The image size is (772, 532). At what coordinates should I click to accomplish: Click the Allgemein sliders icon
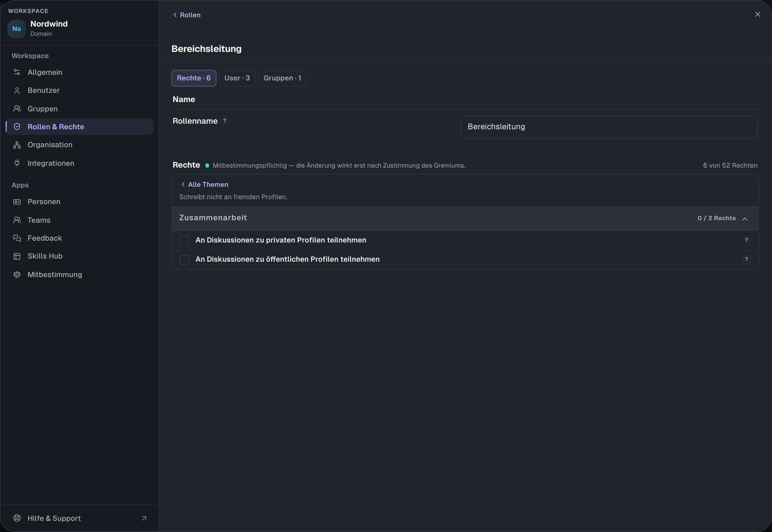(17, 72)
